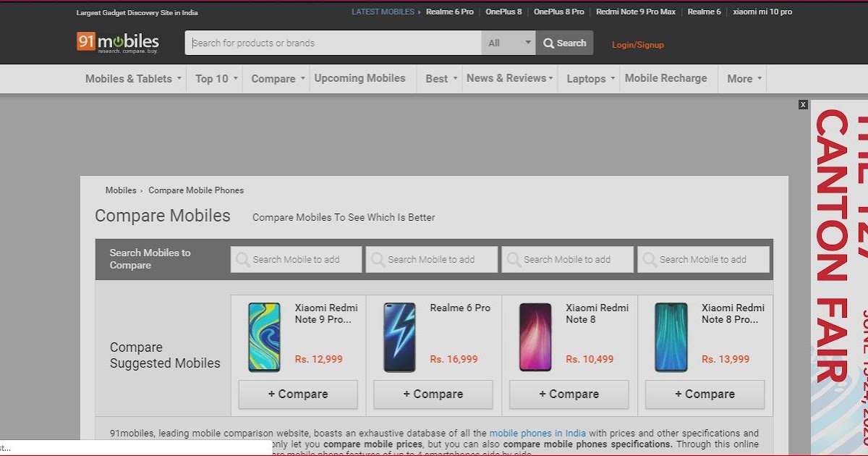
Task: Click the first Search Mobile to add field
Action: (x=296, y=259)
